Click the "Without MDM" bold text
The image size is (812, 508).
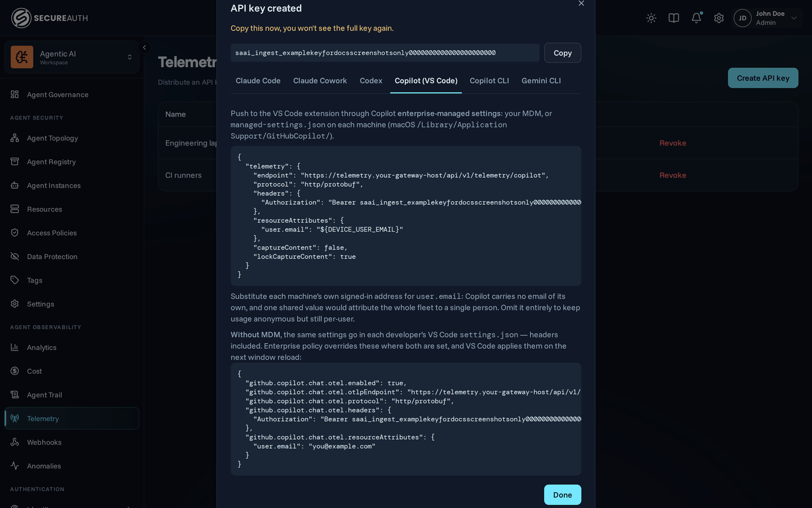point(255,335)
